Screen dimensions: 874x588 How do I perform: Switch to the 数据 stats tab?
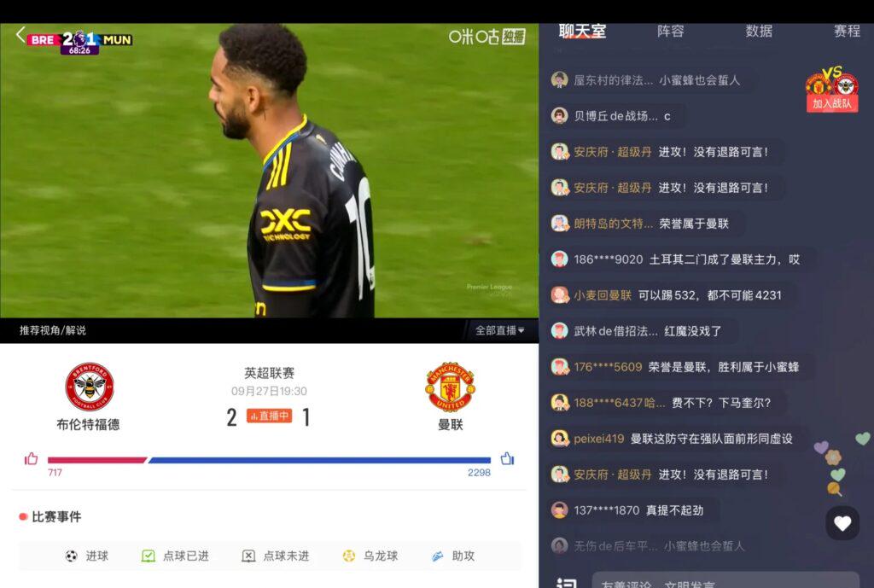(759, 32)
